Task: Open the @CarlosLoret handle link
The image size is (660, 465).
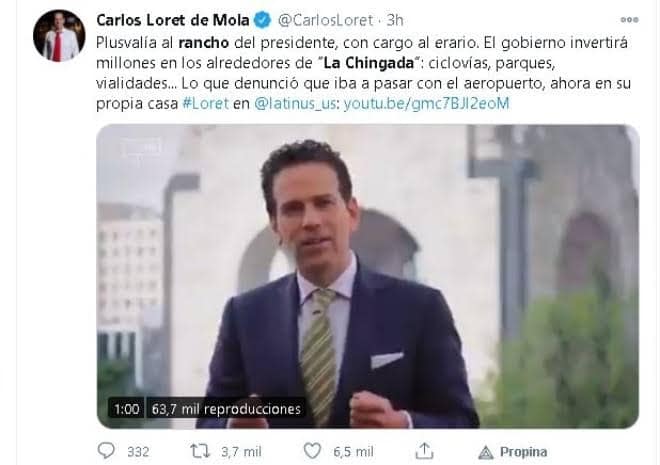Action: [325, 20]
